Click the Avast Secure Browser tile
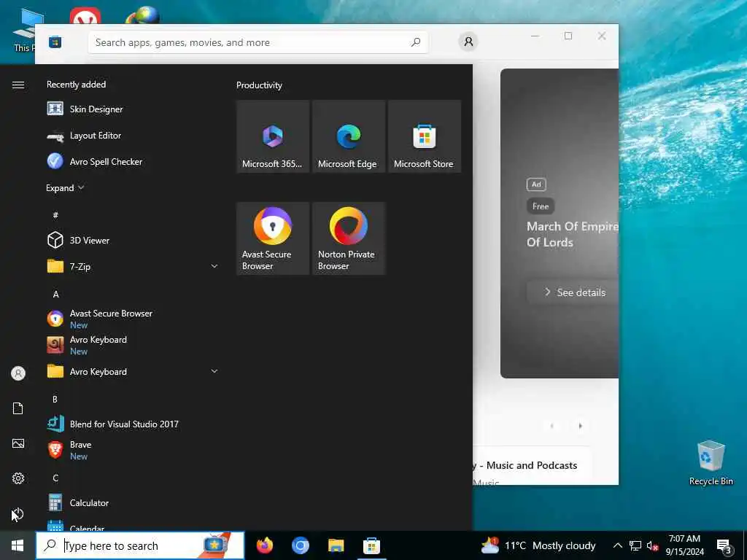Viewport: 747px width, 560px height. [x=273, y=238]
